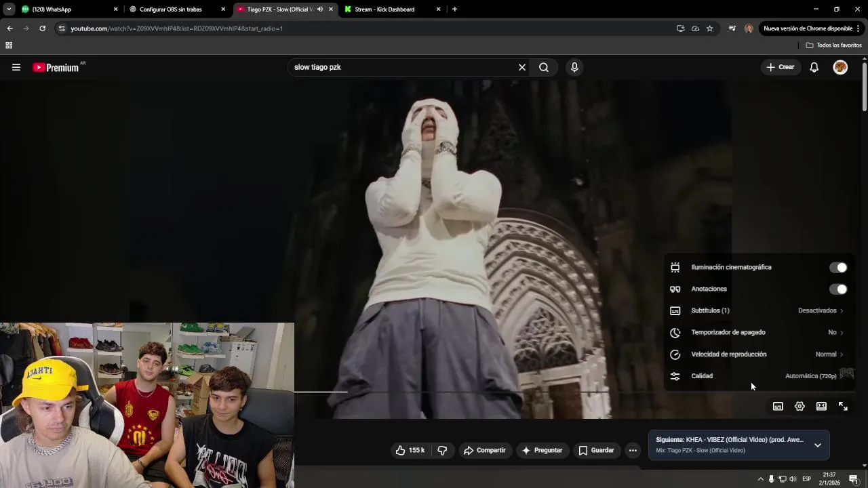Bookmark this page with star icon

point(710,28)
